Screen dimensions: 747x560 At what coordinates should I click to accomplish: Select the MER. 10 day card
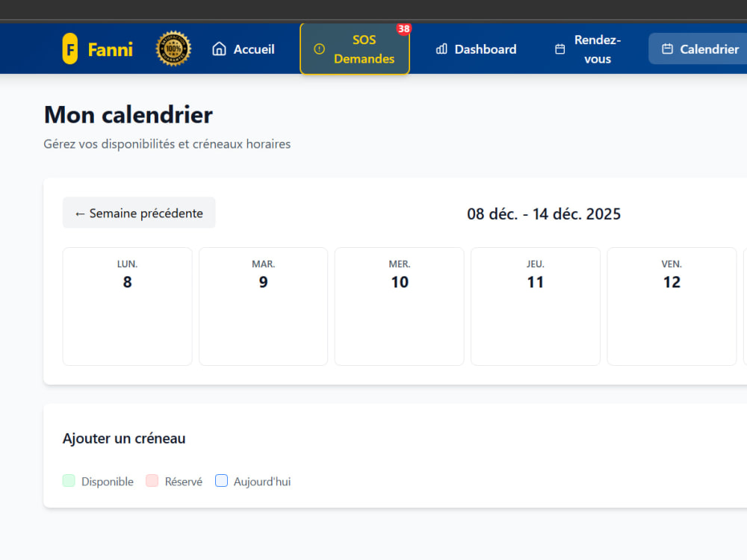pos(399,306)
